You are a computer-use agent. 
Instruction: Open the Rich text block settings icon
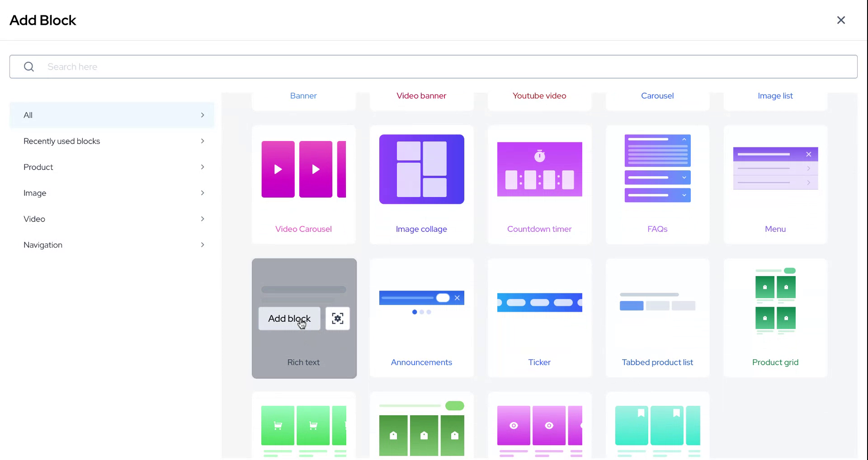click(x=338, y=319)
